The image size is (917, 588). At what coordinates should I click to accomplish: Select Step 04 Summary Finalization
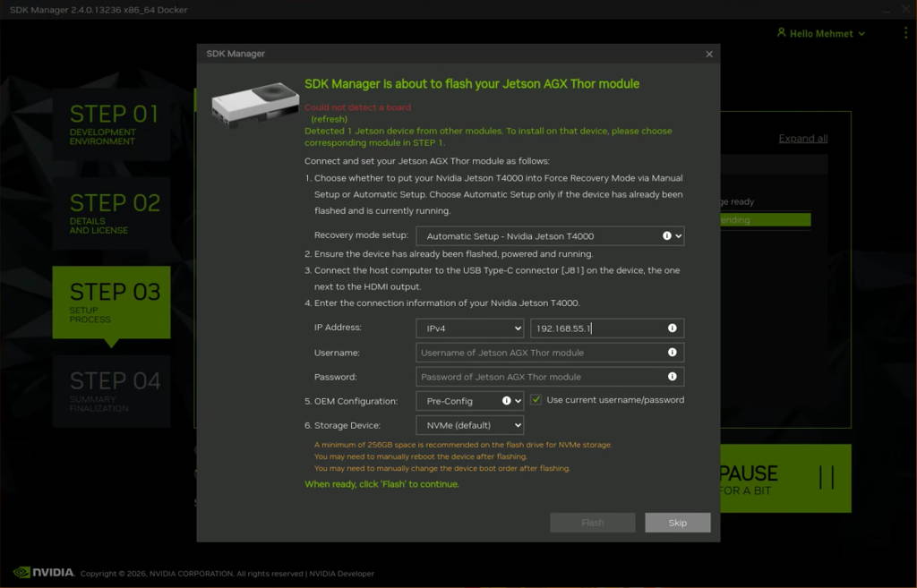pos(111,391)
